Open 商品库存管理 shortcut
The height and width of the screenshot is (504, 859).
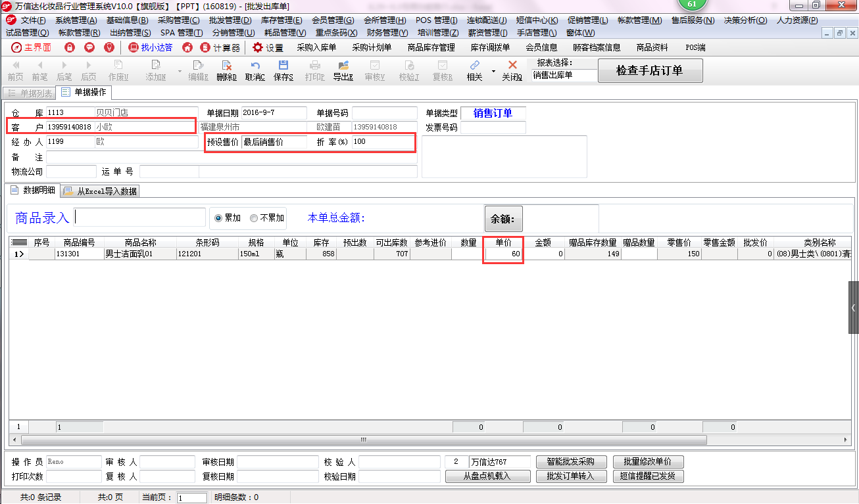(431, 47)
